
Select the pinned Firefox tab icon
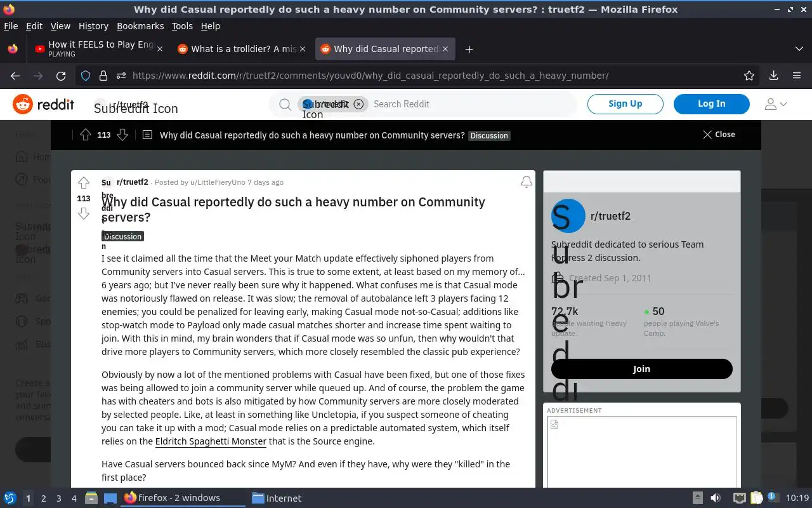point(13,49)
